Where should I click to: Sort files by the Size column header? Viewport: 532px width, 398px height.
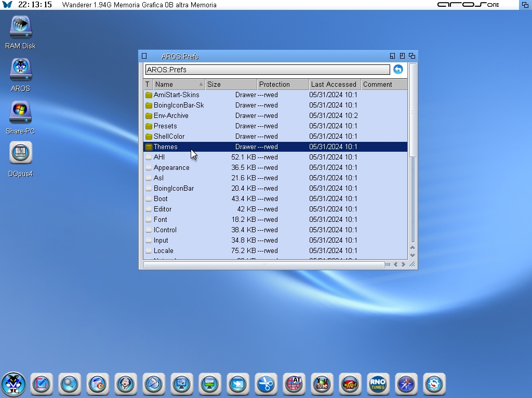[231, 84]
